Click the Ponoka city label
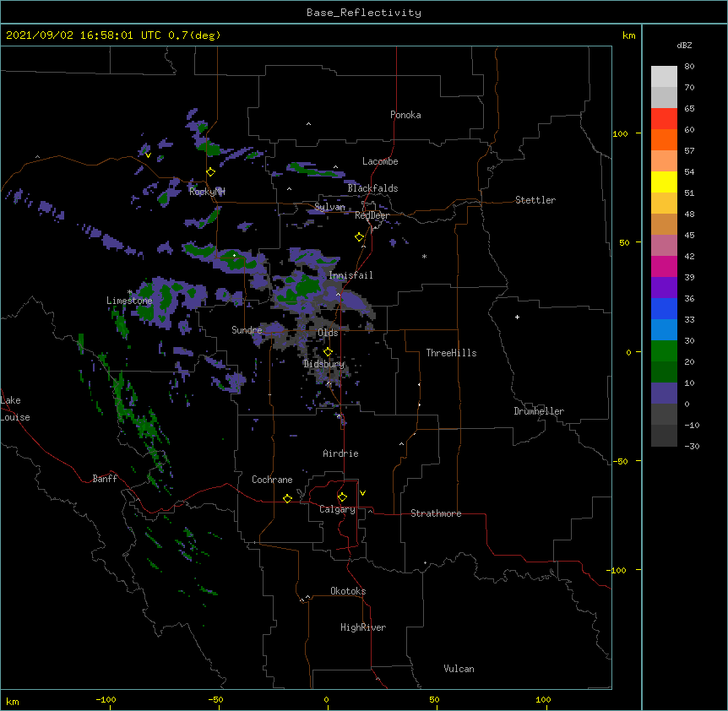The image size is (728, 711). [x=405, y=115]
